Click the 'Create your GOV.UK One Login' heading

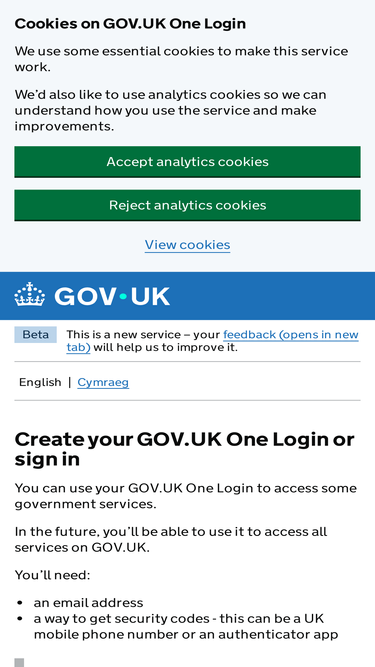[x=184, y=449]
